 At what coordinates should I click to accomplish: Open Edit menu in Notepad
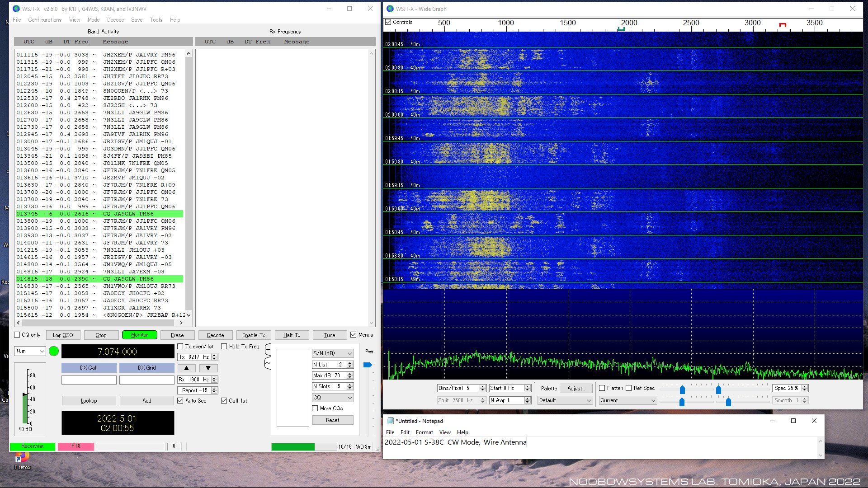pyautogui.click(x=405, y=432)
